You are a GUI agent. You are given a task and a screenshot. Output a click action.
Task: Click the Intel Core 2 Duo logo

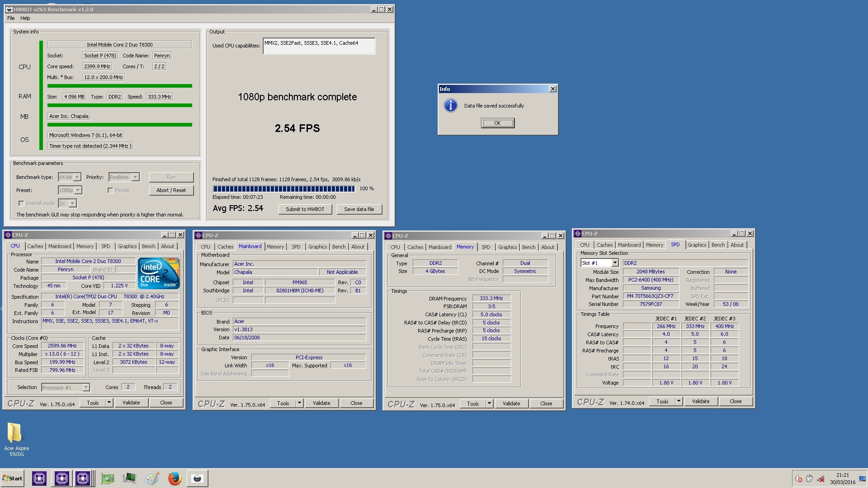coord(159,273)
